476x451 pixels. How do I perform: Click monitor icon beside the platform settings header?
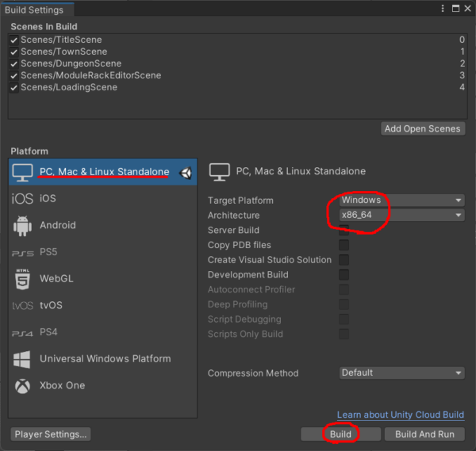point(219,172)
